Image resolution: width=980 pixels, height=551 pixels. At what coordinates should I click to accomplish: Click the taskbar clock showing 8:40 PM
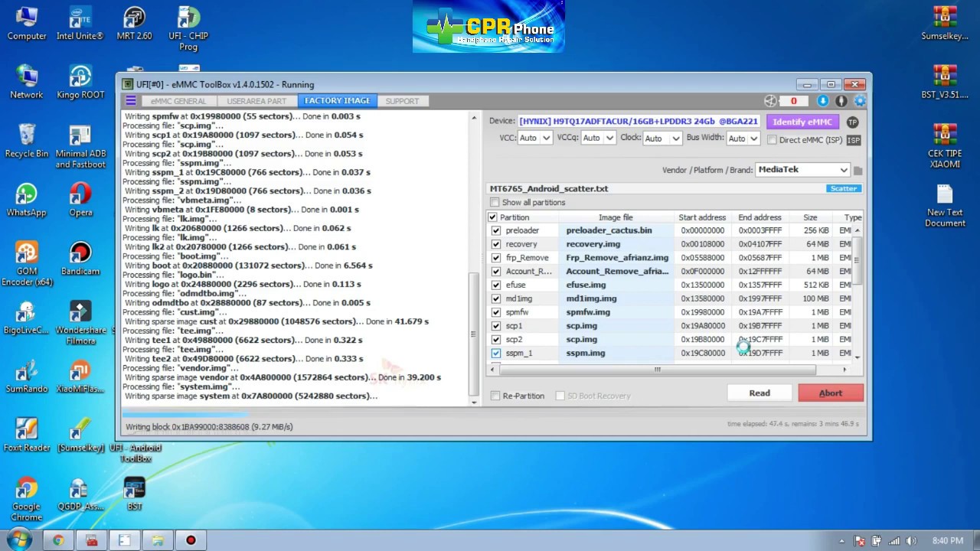(947, 541)
